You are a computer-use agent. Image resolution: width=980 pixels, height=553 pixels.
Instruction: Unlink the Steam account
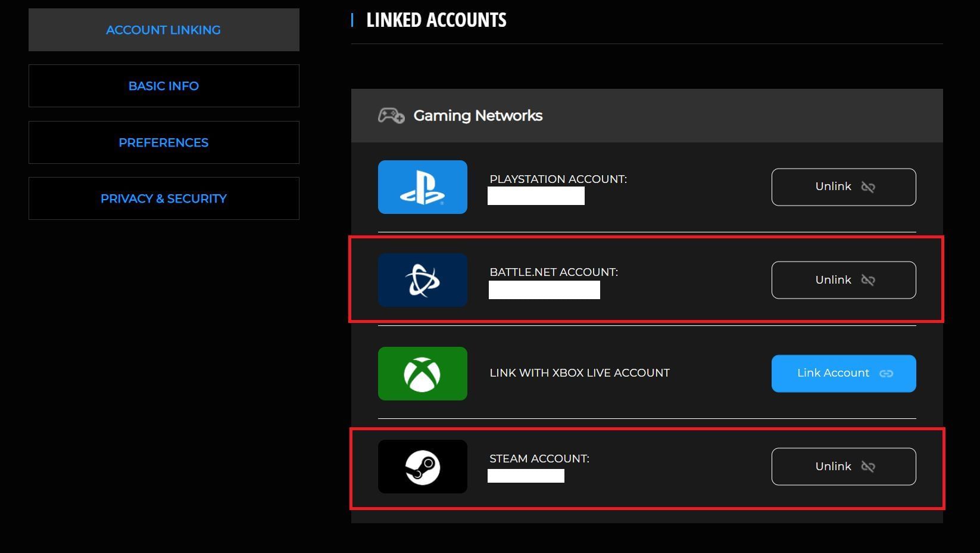[844, 467]
